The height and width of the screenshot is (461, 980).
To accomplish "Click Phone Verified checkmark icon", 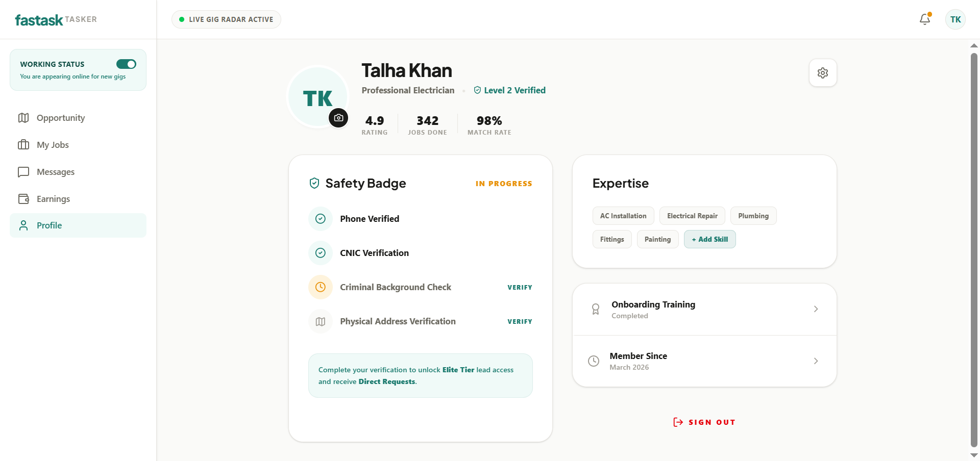I will tap(321, 219).
